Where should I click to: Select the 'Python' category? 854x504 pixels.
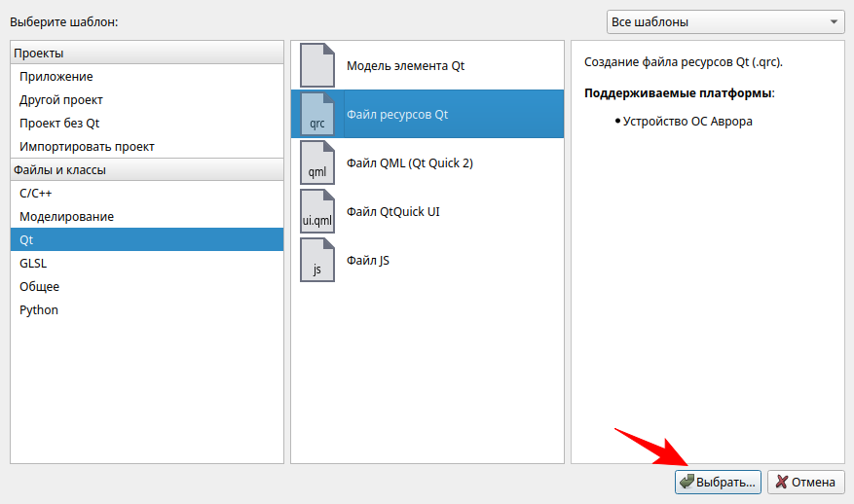[x=39, y=309]
